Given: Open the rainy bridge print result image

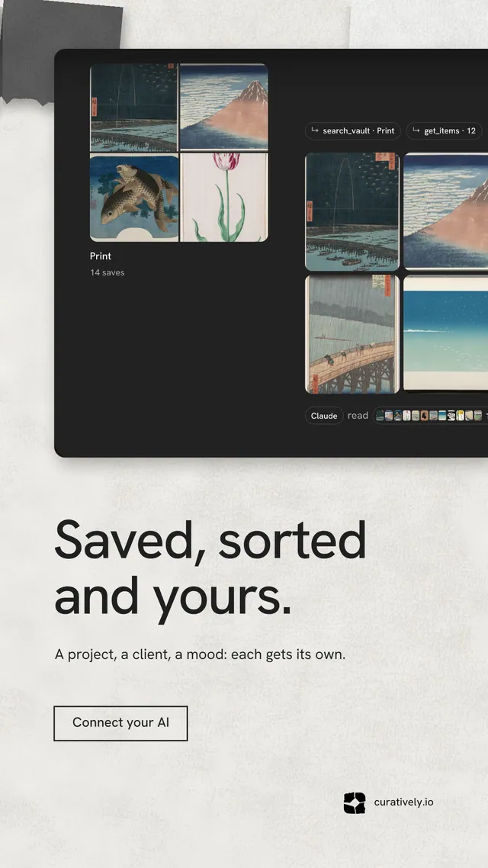Looking at the screenshot, I should (x=352, y=334).
